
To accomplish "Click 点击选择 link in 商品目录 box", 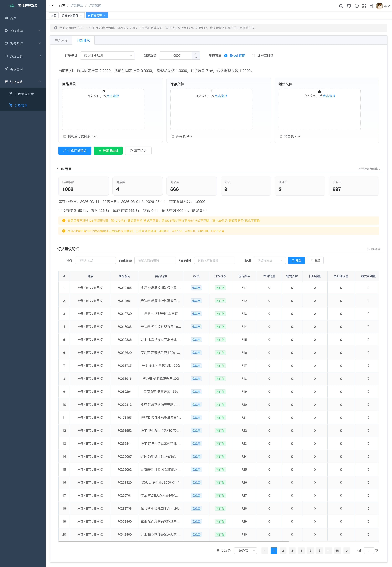I will [113, 96].
